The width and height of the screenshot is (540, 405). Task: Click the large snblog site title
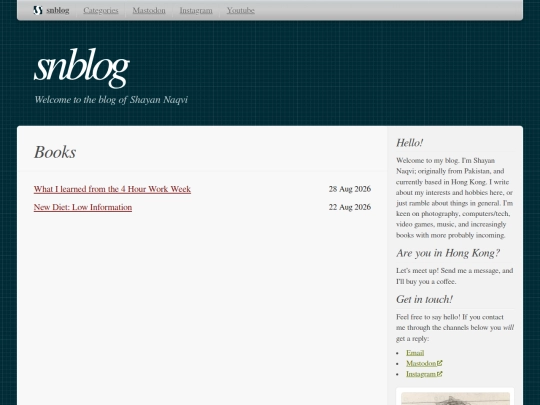(x=82, y=68)
